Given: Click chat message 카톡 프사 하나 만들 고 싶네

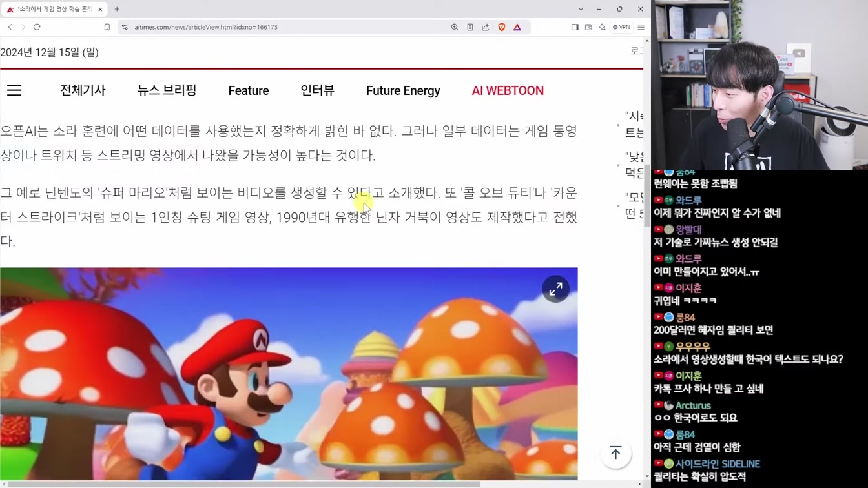Looking at the screenshot, I should click(x=708, y=389).
